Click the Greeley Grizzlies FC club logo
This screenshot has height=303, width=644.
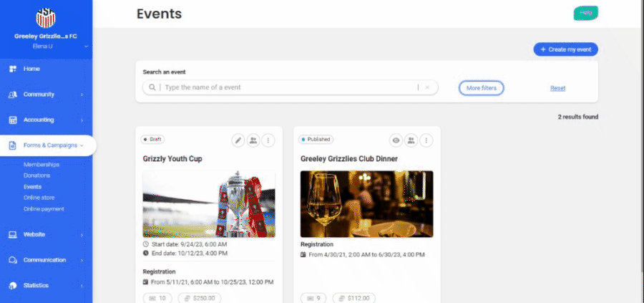pos(46,18)
